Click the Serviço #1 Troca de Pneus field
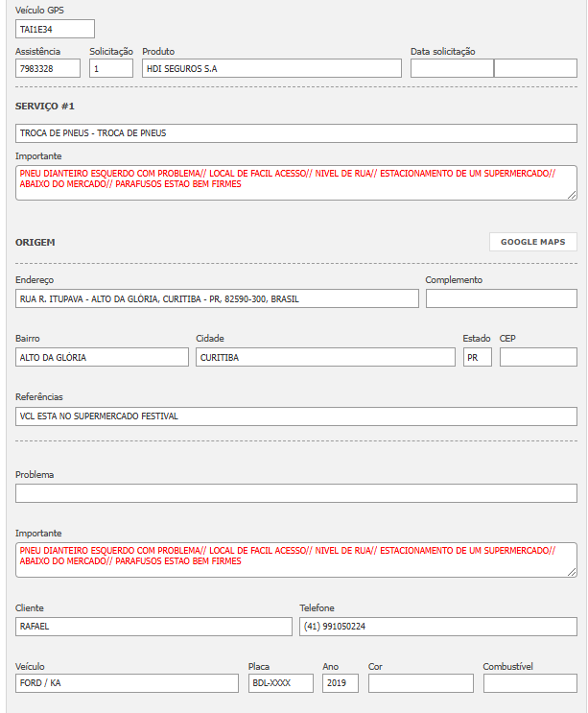The height and width of the screenshot is (713, 588). (296, 133)
